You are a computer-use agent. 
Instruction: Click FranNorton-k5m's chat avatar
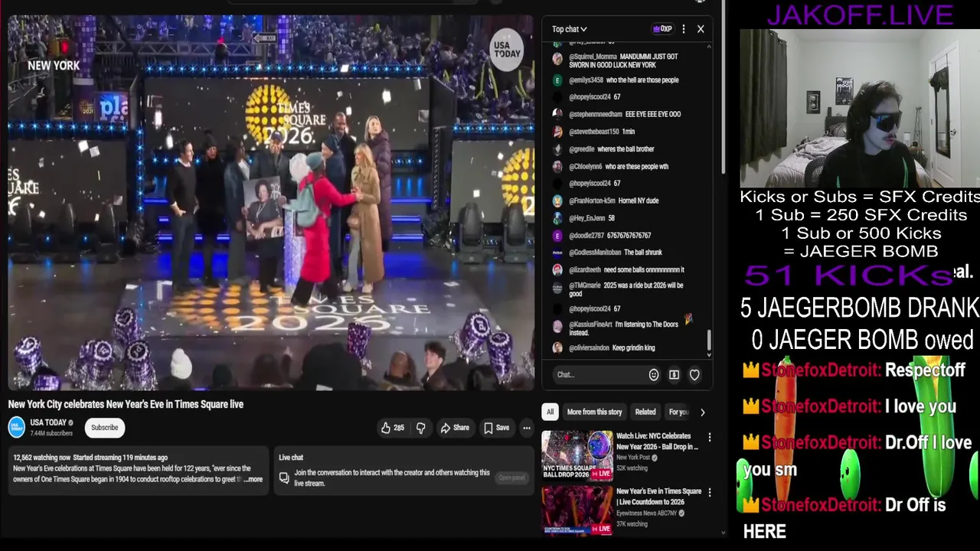(x=557, y=201)
